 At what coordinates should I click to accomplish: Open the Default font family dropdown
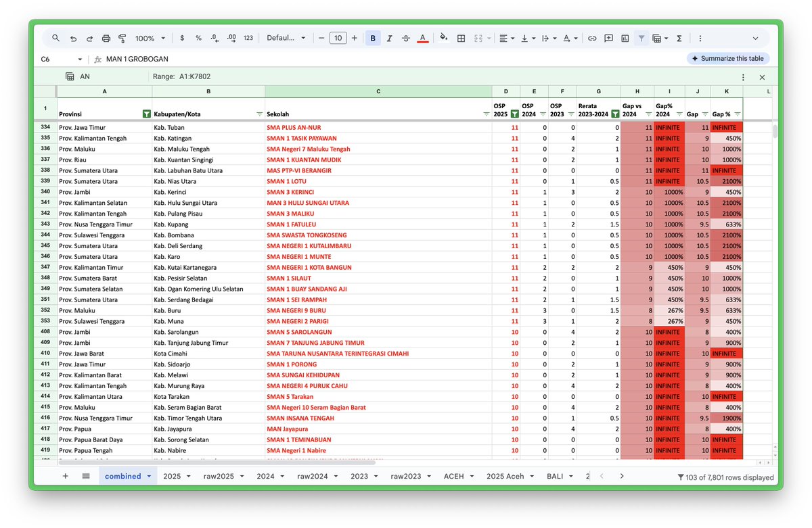point(286,39)
